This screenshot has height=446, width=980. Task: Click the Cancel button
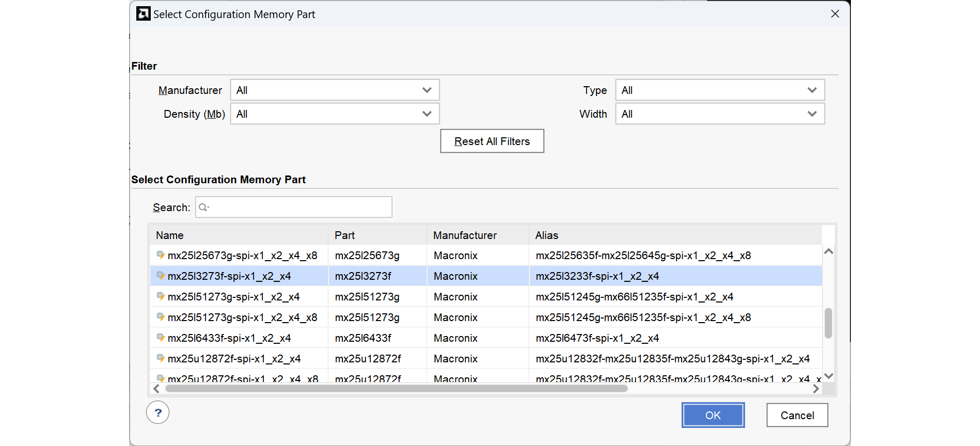[797, 415]
